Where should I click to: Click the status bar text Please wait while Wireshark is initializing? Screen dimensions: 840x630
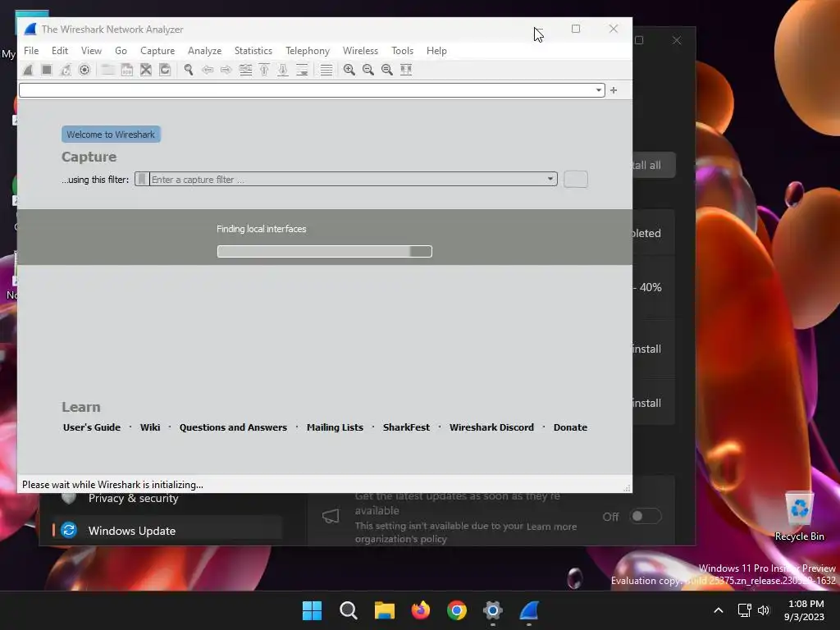click(x=112, y=485)
